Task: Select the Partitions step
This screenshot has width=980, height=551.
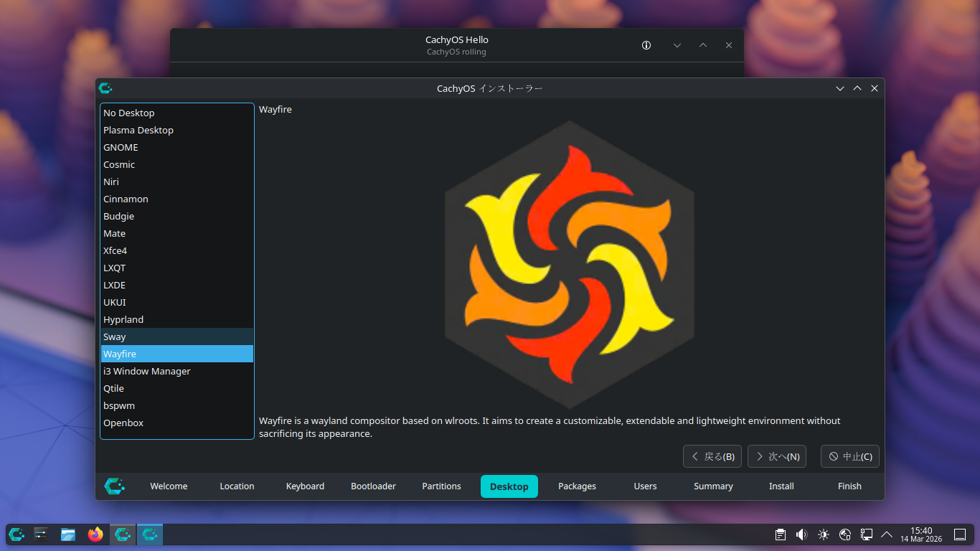Action: [x=441, y=486]
